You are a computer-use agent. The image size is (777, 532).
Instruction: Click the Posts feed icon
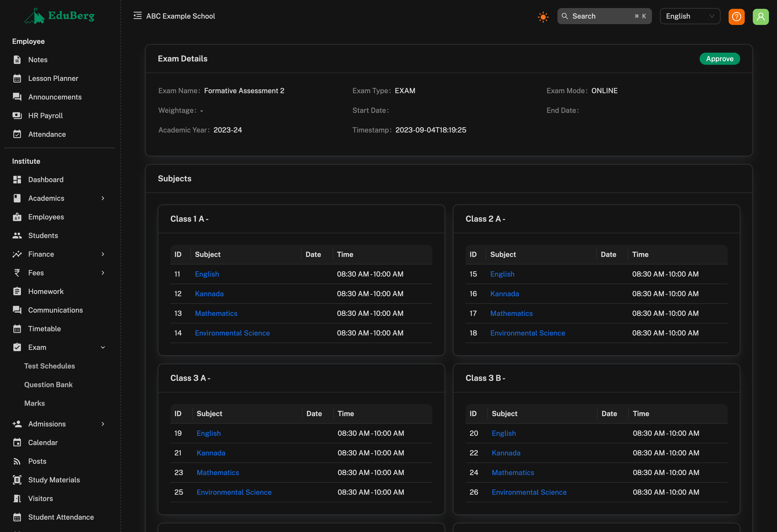pyautogui.click(x=17, y=461)
